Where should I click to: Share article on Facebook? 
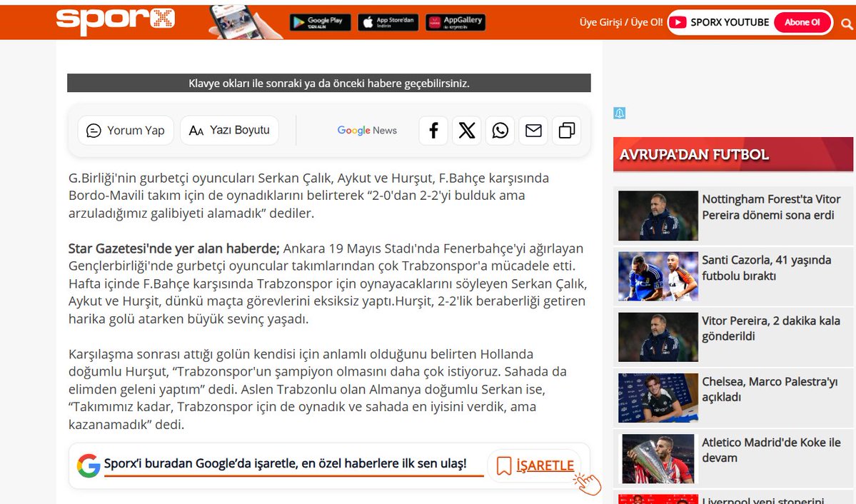433,131
